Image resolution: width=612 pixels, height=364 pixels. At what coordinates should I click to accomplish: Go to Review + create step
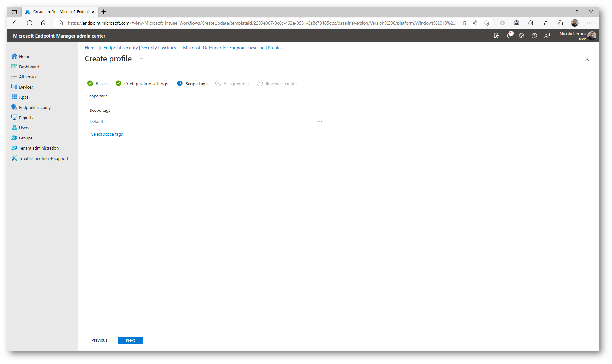pos(277,84)
